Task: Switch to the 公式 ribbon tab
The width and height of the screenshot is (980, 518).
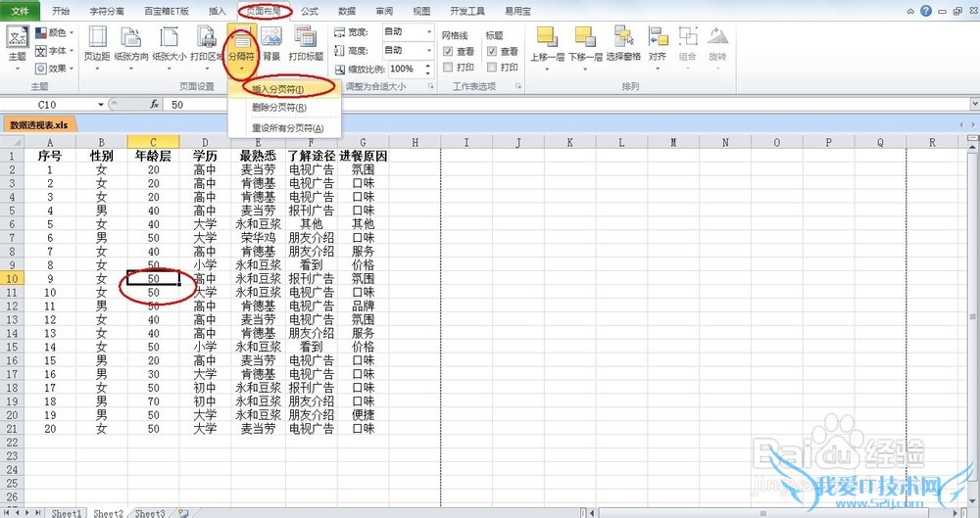Action: tap(310, 11)
